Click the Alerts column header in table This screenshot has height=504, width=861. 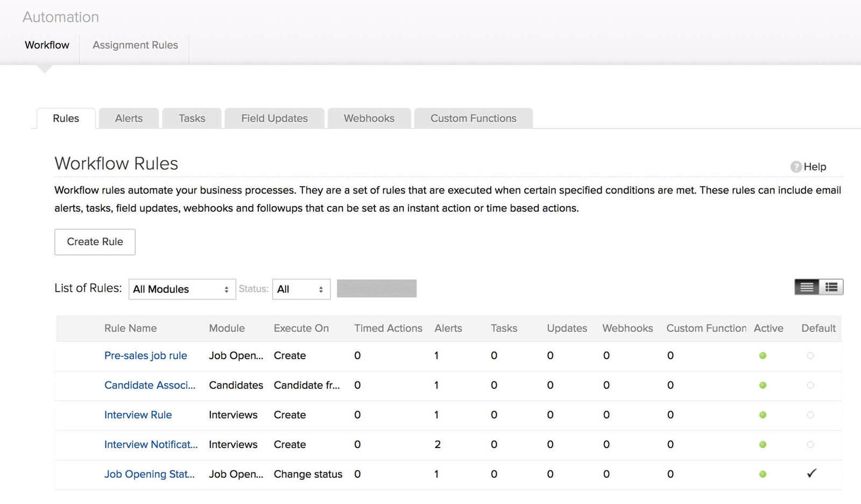point(448,328)
